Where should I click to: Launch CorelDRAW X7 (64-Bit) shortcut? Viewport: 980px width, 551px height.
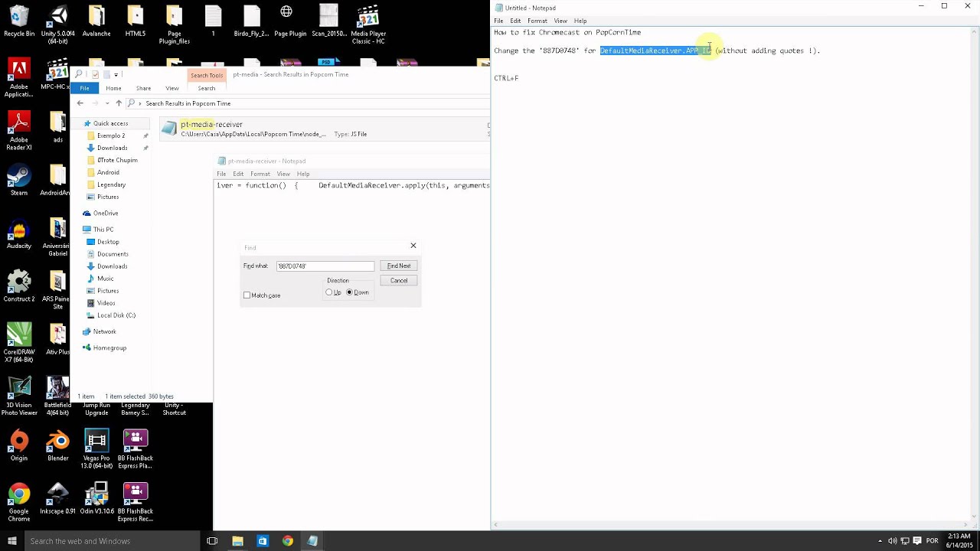(x=19, y=342)
